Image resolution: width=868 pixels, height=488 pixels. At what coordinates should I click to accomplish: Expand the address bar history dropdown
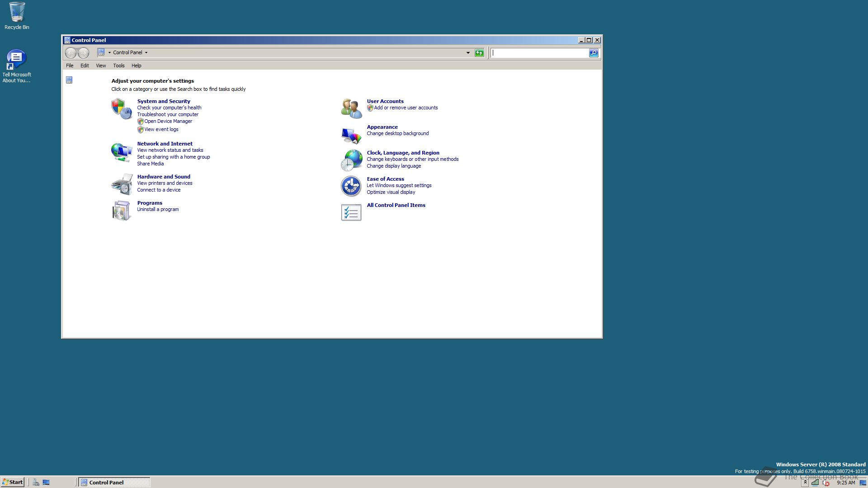coord(468,53)
